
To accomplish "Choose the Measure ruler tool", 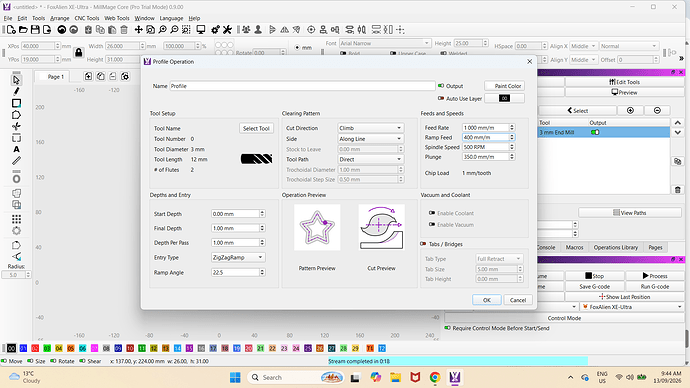I will tap(16, 161).
